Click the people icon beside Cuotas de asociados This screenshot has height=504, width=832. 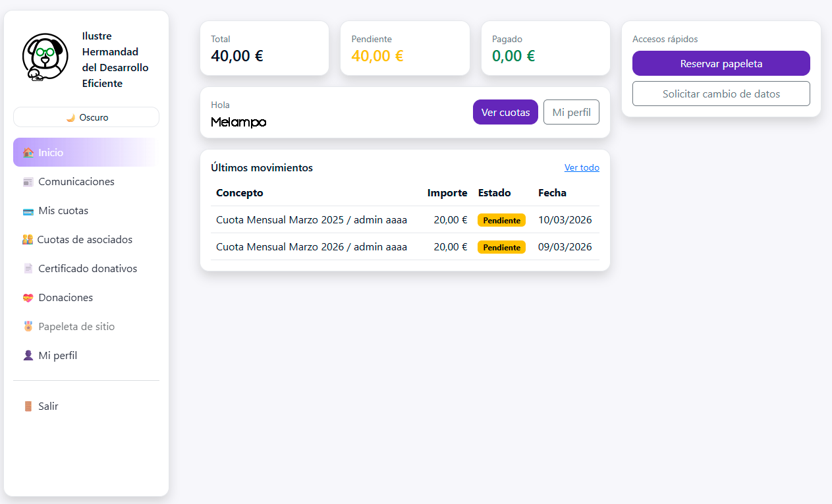(28, 240)
